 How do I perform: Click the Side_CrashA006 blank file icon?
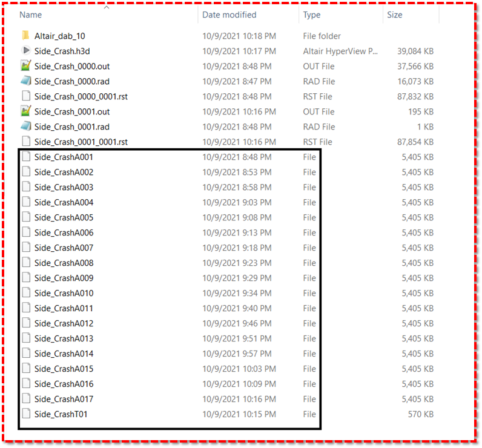pyautogui.click(x=26, y=232)
